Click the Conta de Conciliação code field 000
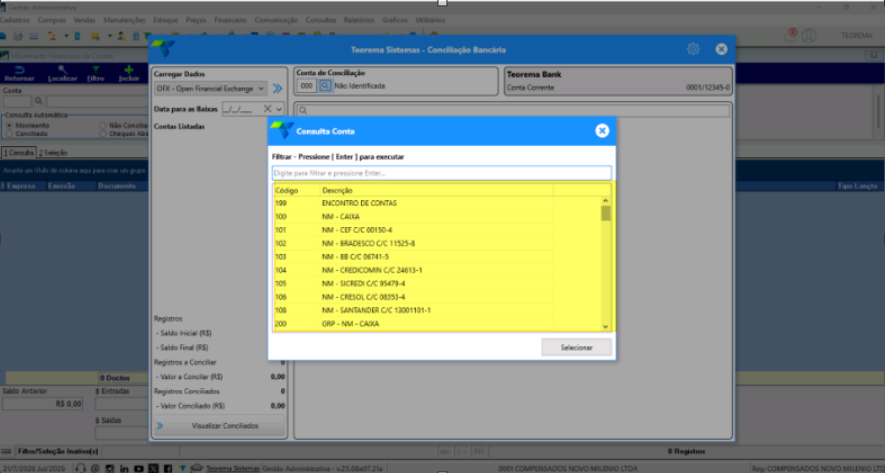This screenshot has width=885, height=473. click(306, 86)
